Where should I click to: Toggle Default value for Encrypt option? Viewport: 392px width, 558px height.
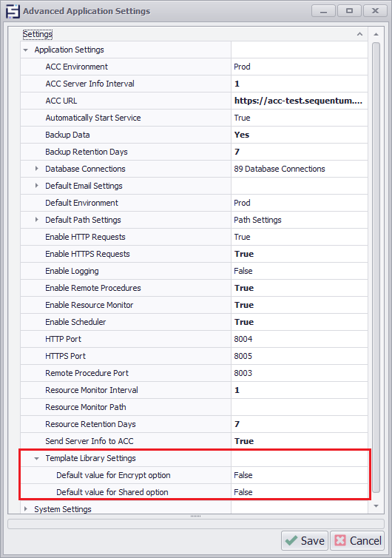299,475
